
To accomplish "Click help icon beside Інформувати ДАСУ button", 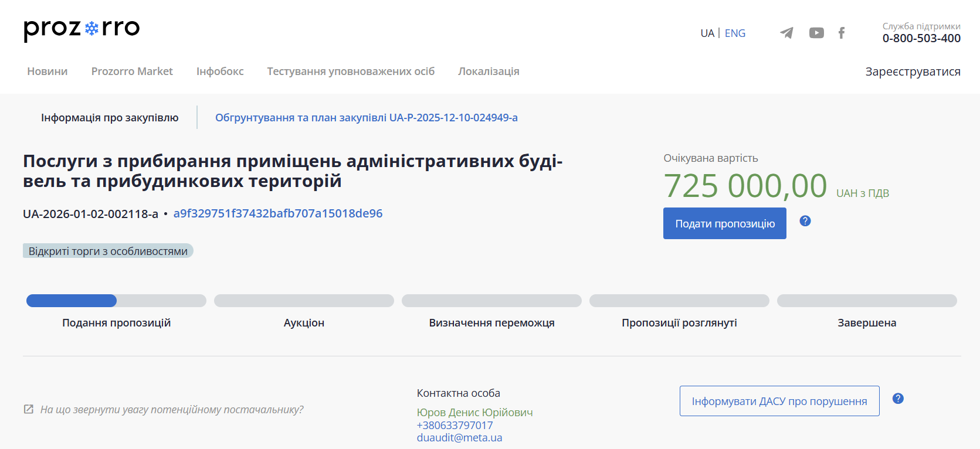I will coord(898,399).
